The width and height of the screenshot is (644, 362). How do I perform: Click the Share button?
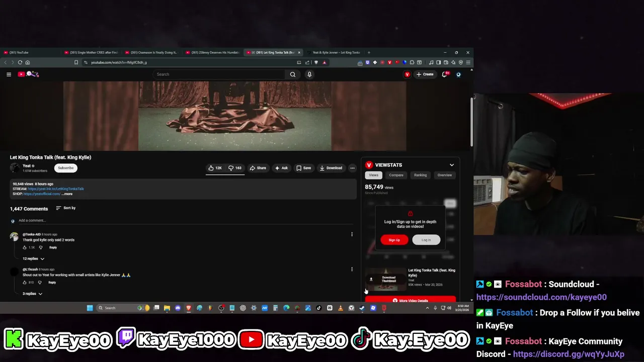tap(258, 168)
